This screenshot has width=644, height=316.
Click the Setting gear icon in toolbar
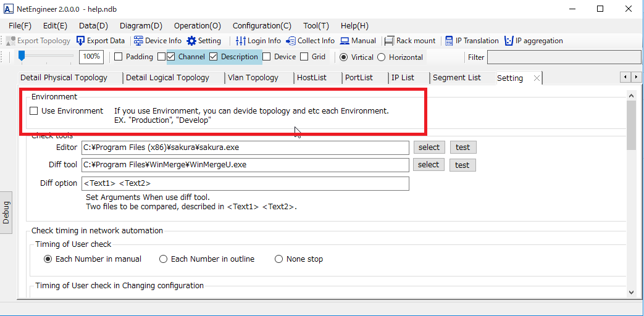[x=191, y=41]
